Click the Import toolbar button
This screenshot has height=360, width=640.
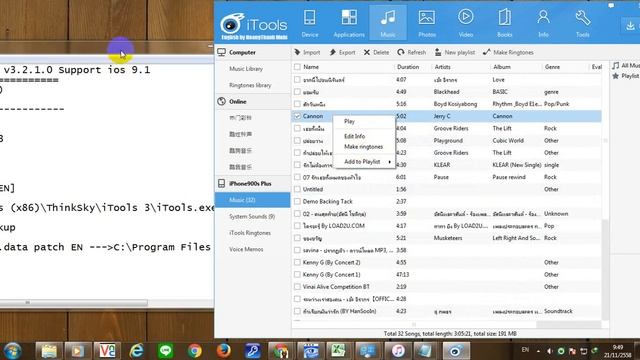tap(307, 52)
